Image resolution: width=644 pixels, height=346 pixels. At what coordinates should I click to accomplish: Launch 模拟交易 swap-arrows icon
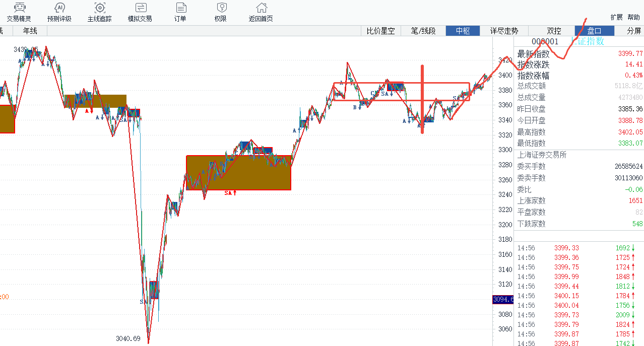(140, 8)
